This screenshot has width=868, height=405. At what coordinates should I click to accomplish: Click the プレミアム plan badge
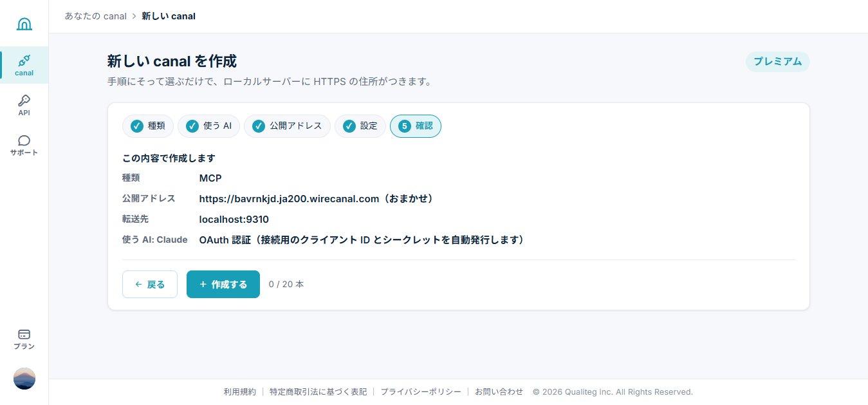(777, 62)
